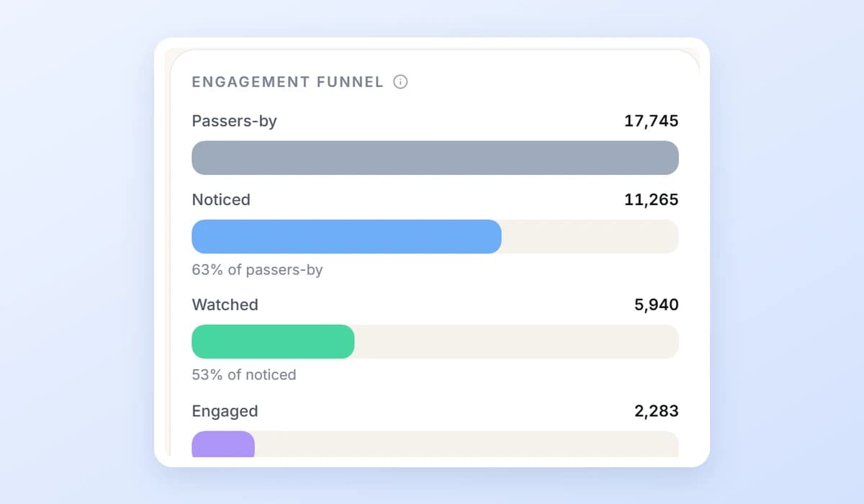This screenshot has height=504, width=864.
Task: Select the Engagement Funnel heading
Action: (288, 82)
